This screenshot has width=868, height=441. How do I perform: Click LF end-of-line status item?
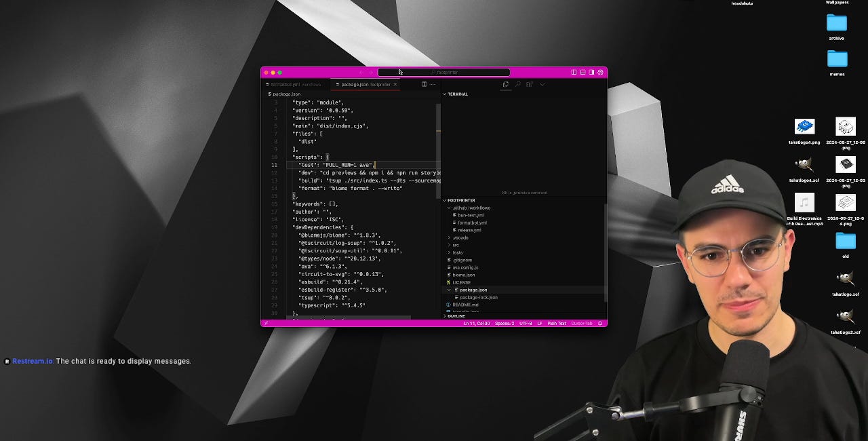click(540, 323)
